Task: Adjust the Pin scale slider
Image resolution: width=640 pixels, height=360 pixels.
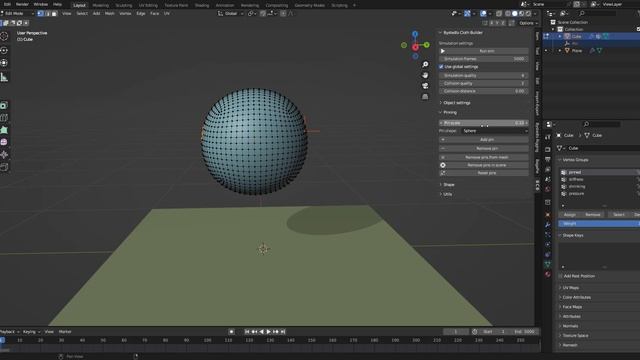Action: point(484,123)
